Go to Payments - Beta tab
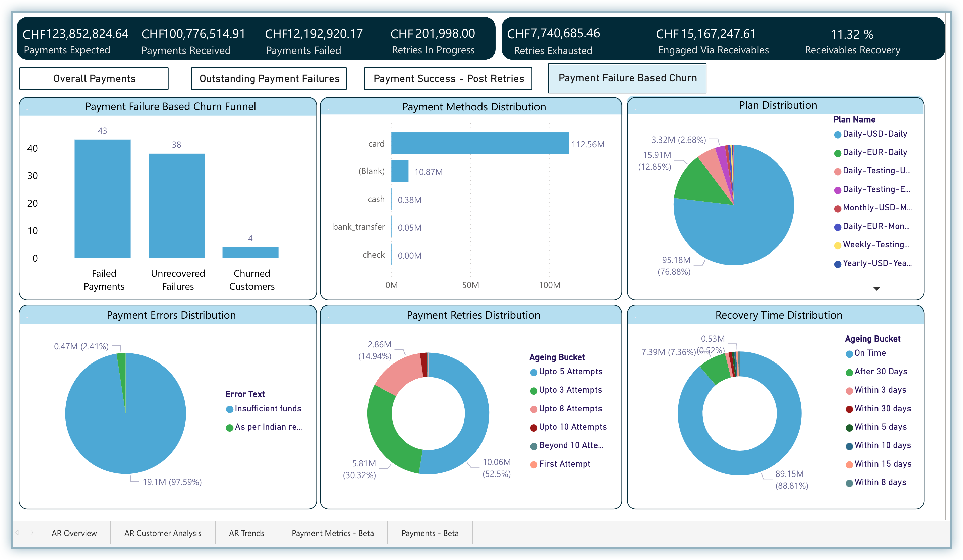Image resolution: width=963 pixels, height=560 pixels. 430,533
